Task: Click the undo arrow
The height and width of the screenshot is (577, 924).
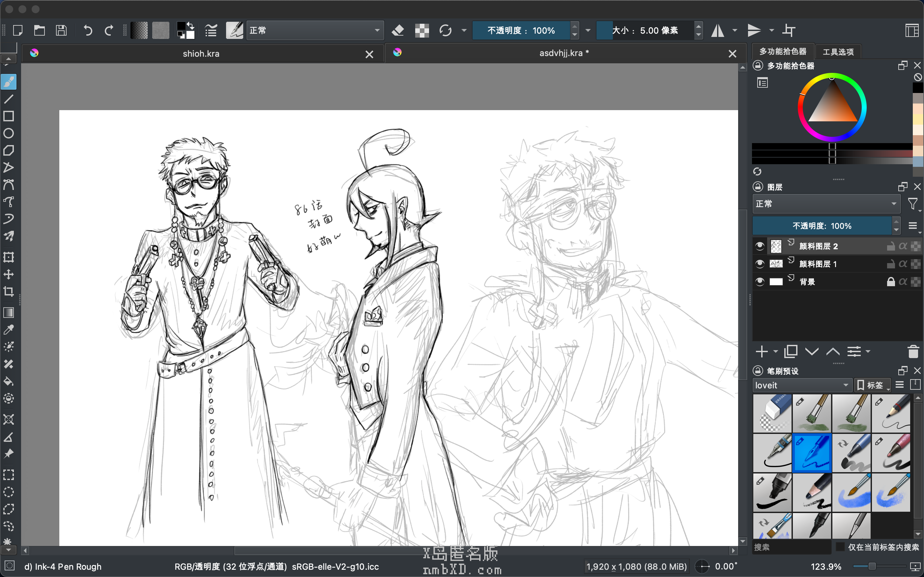Action: coord(88,31)
